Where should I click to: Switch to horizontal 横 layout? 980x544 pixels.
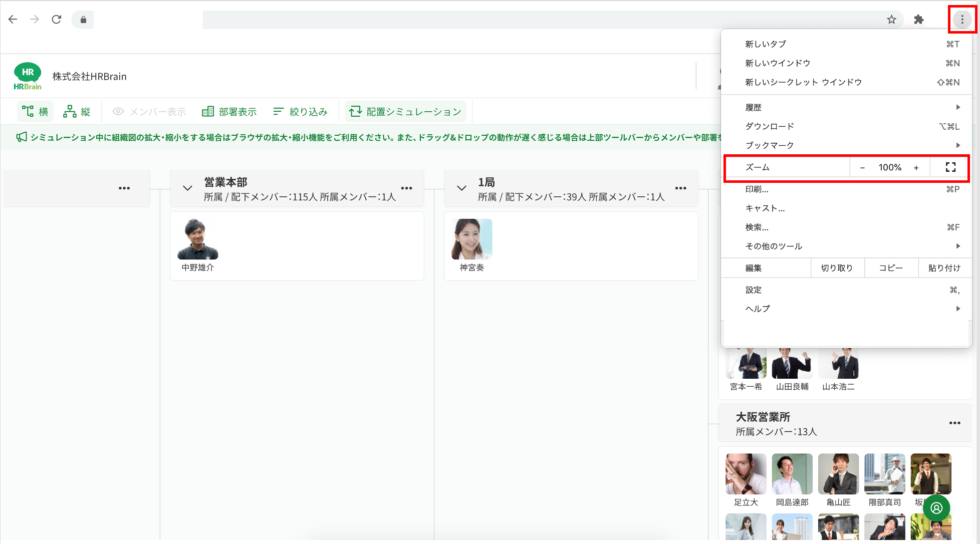(35, 111)
